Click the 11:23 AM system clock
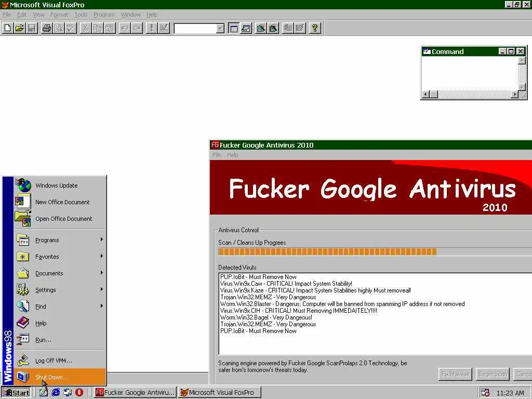Viewport: 532px width, 399px height. point(510,393)
